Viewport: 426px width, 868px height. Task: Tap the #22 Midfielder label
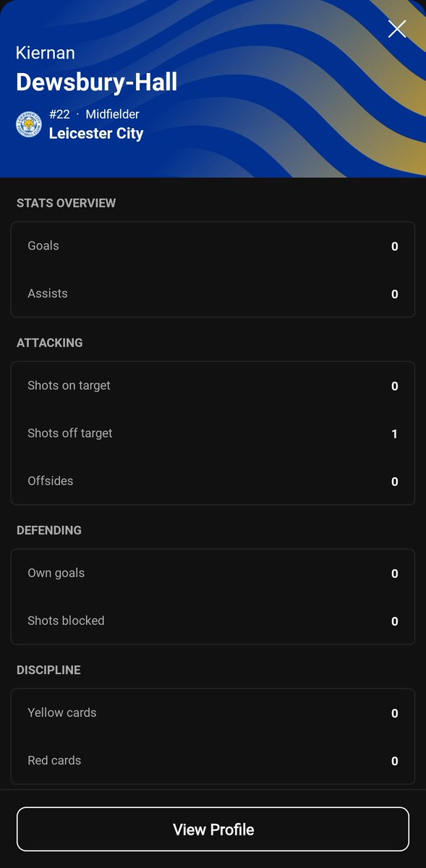click(x=94, y=114)
